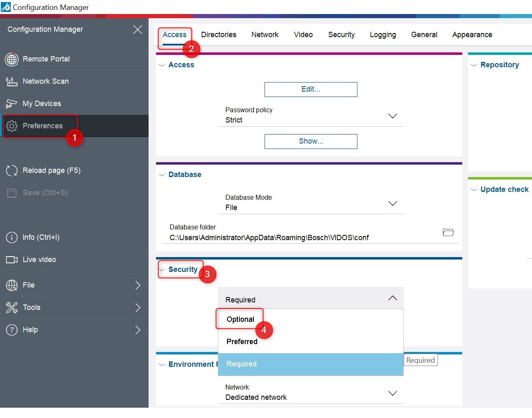This screenshot has width=532, height=418.
Task: Click the Tools wrench icon
Action: 12,308
